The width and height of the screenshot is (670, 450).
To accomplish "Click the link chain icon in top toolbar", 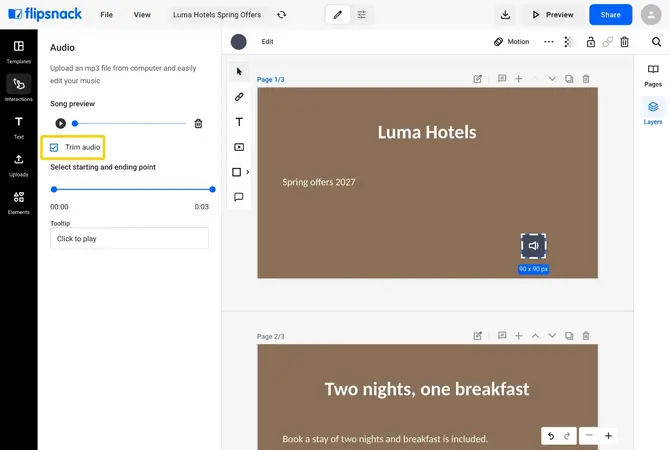I will pyautogui.click(x=607, y=42).
